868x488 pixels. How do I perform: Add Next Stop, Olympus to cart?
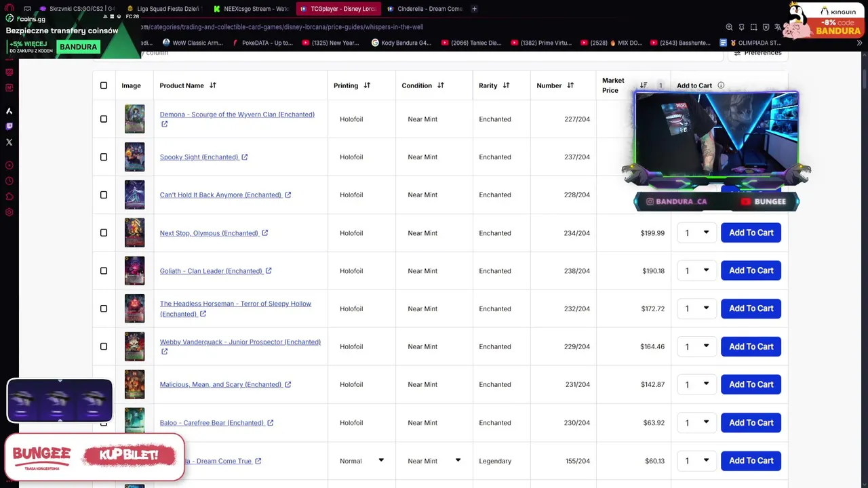click(x=751, y=232)
